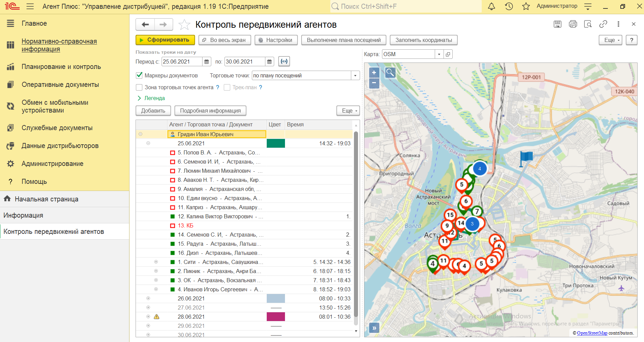The height and width of the screenshot is (342, 644).
Task: Open print preview icon
Action: tap(588, 24)
